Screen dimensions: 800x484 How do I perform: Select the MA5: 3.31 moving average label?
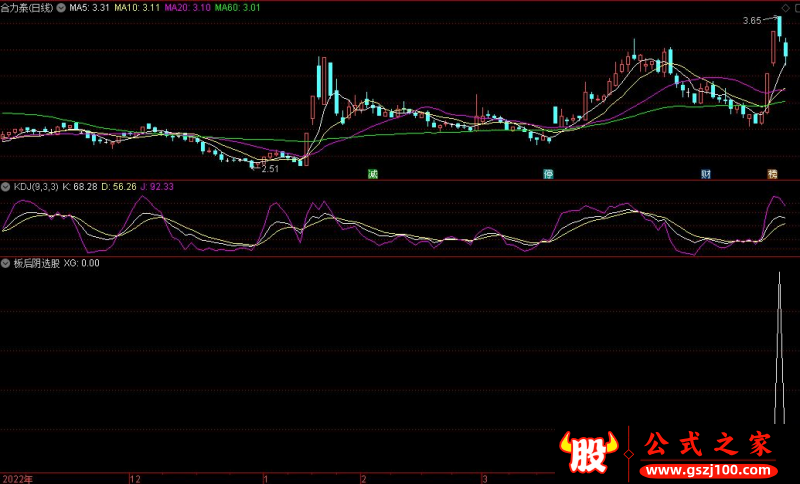[90, 7]
